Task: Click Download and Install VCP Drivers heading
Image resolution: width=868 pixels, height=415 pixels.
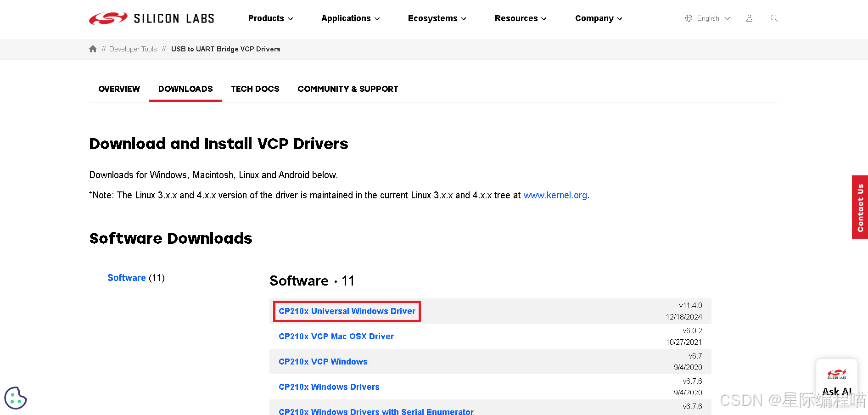Action: point(218,144)
